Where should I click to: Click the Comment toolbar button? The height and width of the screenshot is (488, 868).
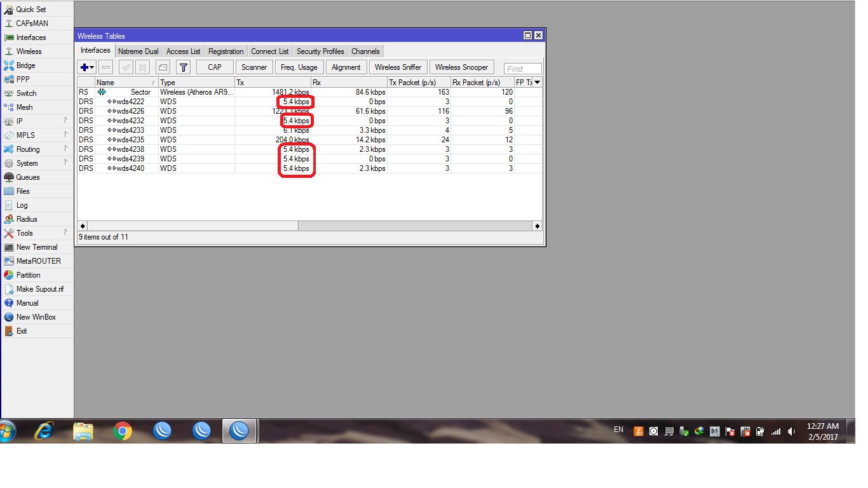pyautogui.click(x=163, y=67)
